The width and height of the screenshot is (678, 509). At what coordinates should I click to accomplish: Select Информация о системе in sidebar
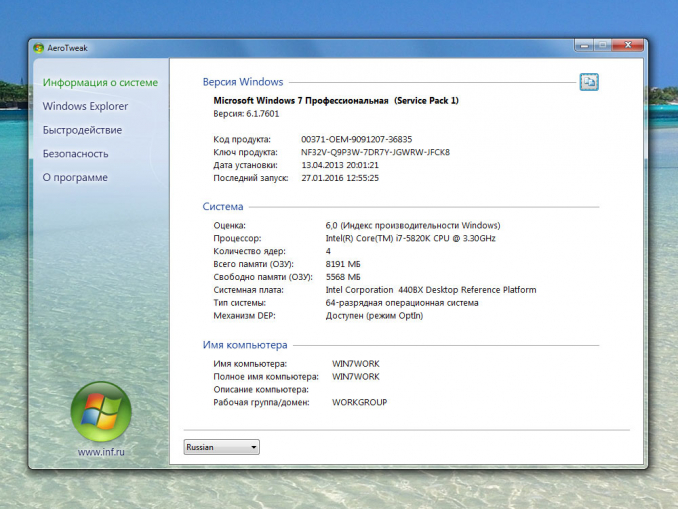pos(100,82)
